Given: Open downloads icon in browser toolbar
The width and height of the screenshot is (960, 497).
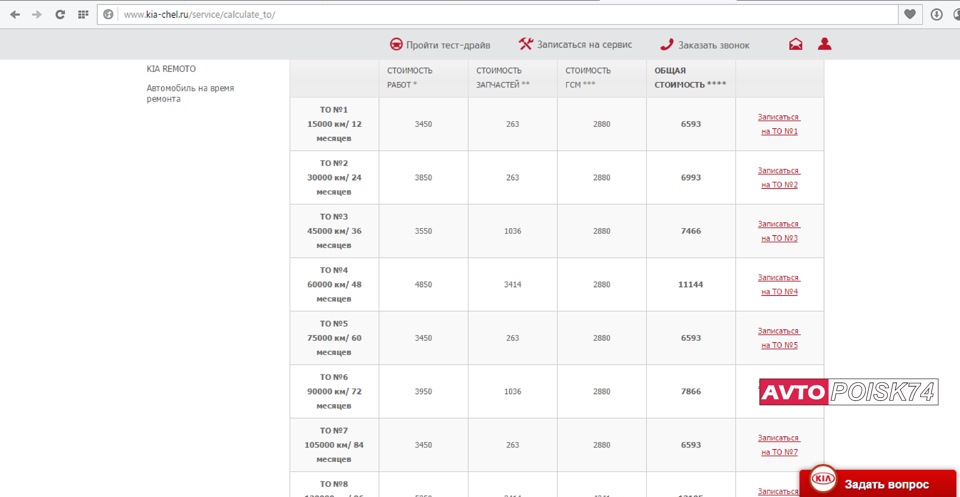Looking at the screenshot, I should tap(937, 15).
